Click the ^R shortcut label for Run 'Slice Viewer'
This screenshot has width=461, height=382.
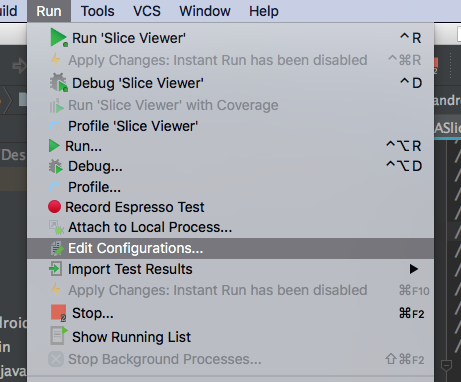tap(411, 38)
